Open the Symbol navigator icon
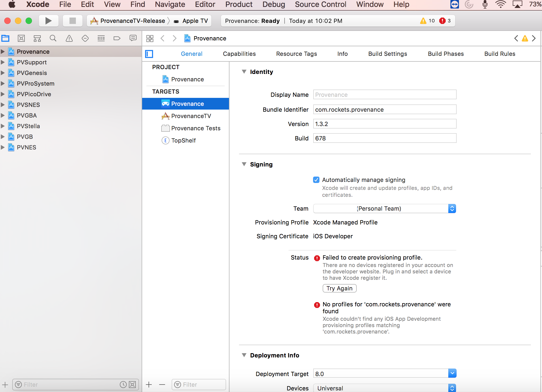542x392 pixels. [x=37, y=38]
